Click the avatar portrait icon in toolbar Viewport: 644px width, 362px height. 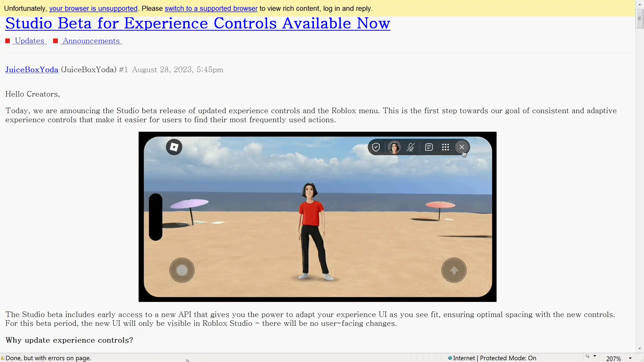click(x=394, y=147)
